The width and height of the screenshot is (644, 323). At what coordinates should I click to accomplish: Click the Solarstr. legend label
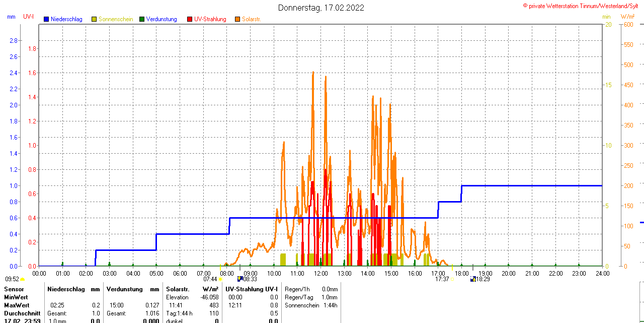tap(251, 19)
